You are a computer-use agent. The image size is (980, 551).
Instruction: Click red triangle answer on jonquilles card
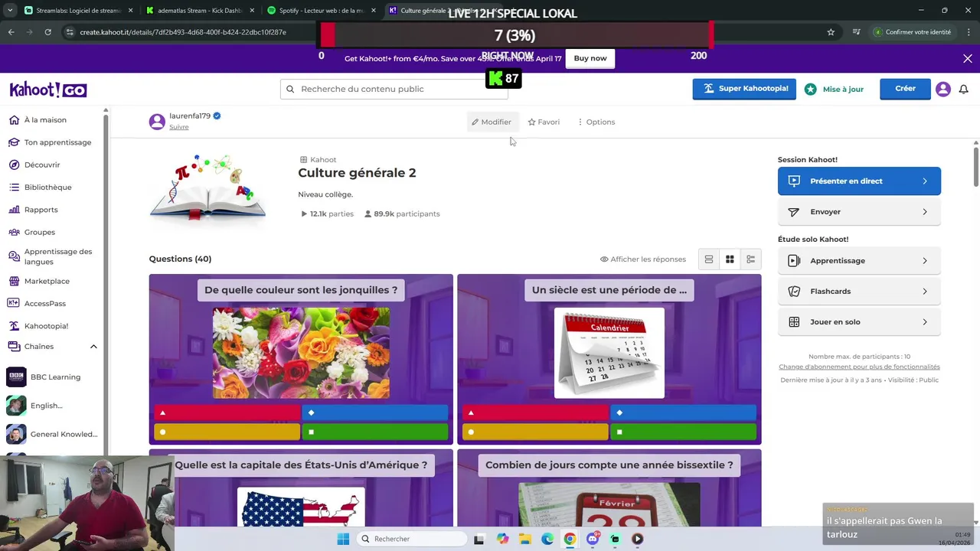[227, 413]
